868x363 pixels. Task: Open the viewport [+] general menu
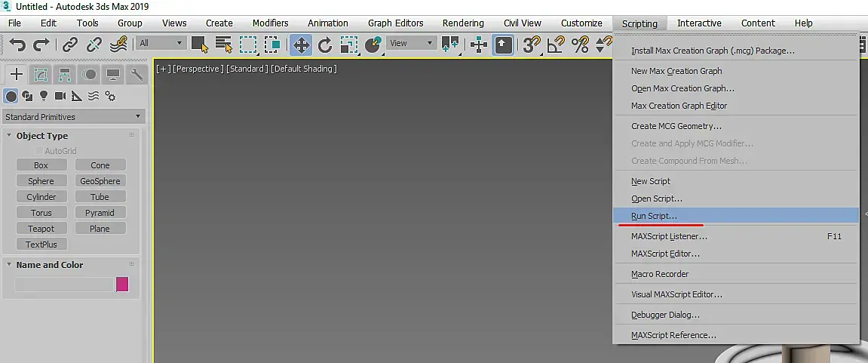pyautogui.click(x=164, y=69)
